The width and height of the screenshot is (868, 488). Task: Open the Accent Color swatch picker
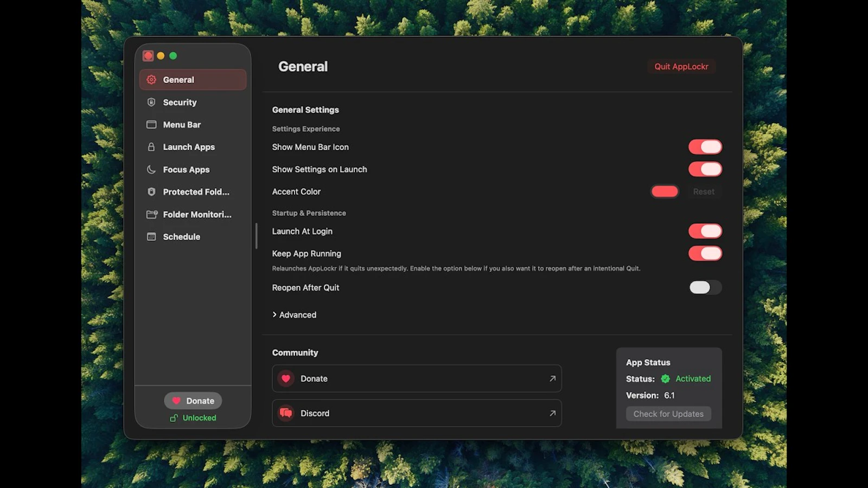pyautogui.click(x=665, y=191)
